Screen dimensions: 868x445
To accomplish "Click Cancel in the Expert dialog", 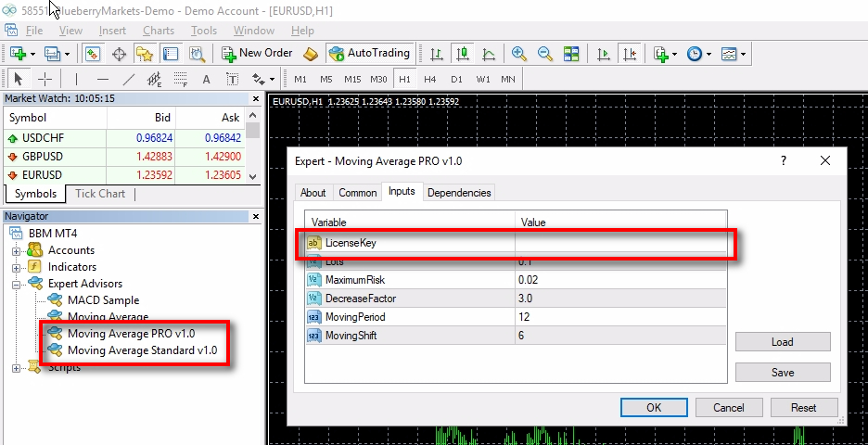I will [x=729, y=407].
